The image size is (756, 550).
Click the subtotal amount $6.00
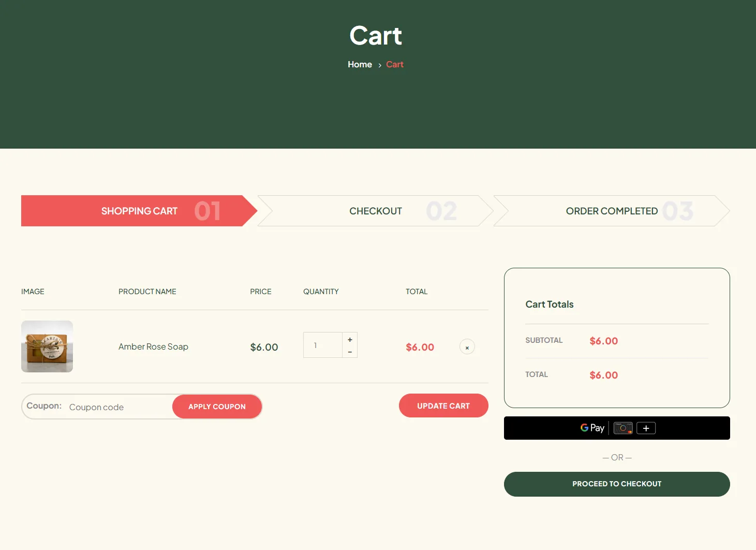(x=604, y=341)
